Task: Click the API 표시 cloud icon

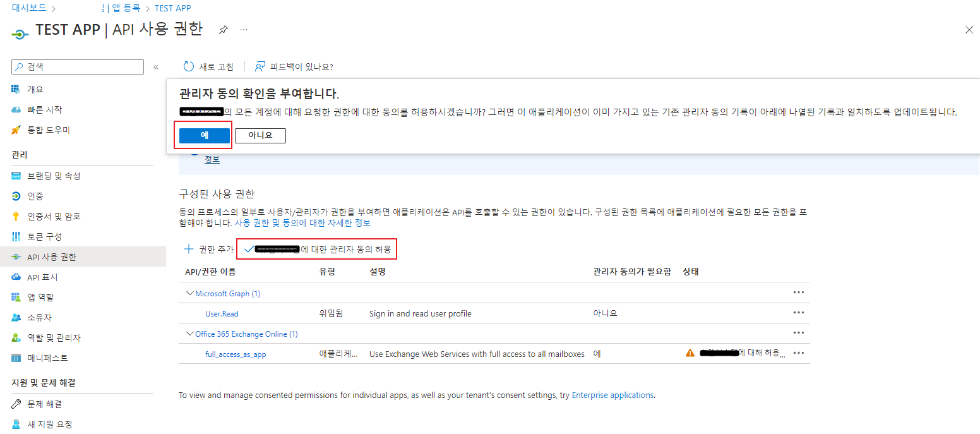Action: 16,277
